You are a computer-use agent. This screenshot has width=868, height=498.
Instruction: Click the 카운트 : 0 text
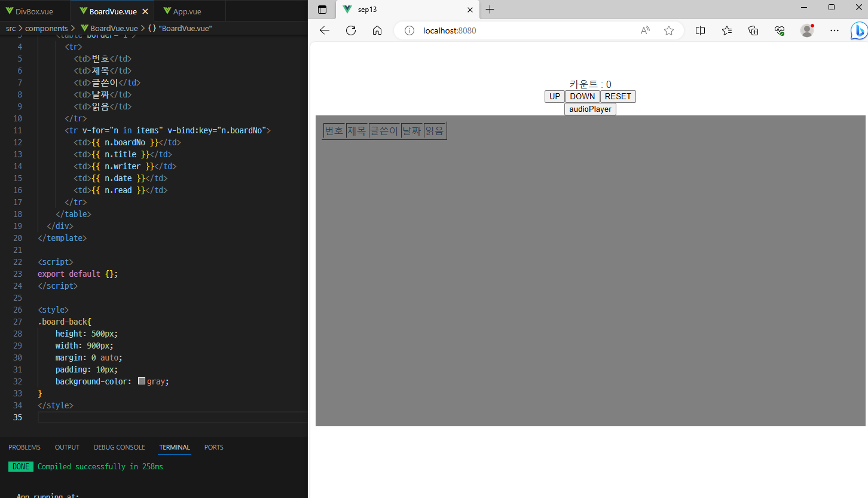(x=590, y=84)
